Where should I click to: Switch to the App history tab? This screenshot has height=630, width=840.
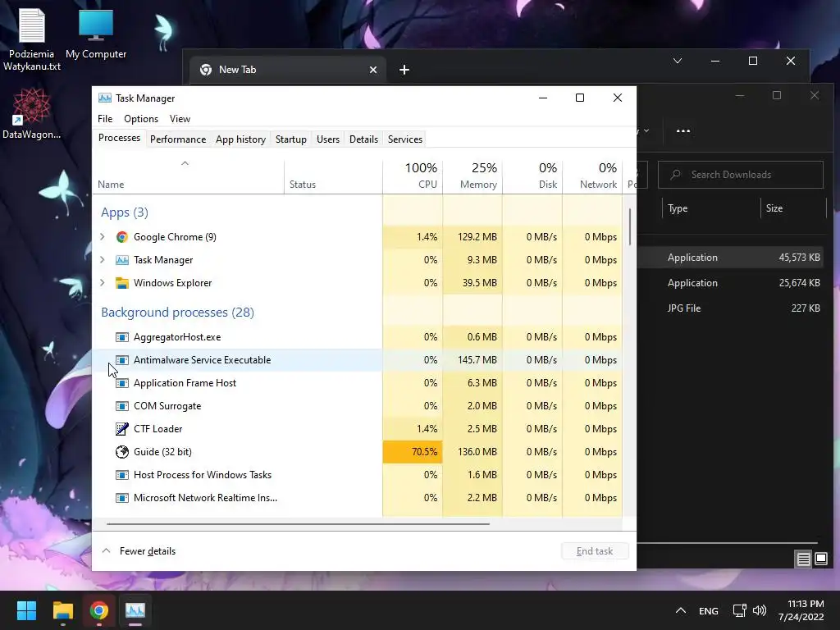pos(240,139)
